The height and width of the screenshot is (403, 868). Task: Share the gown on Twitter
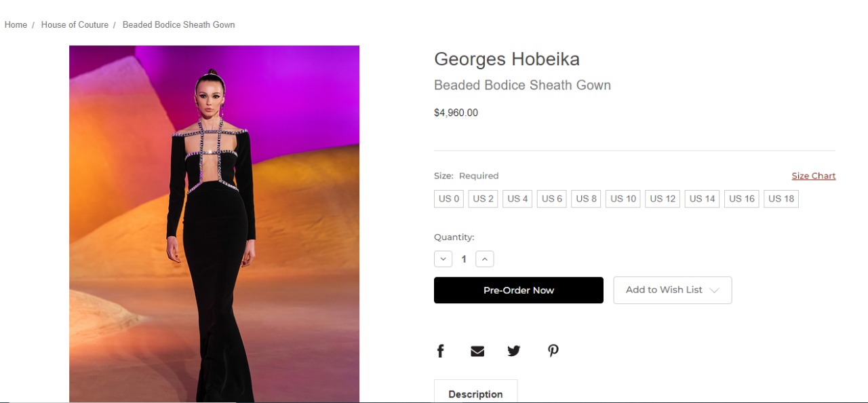[x=514, y=351]
